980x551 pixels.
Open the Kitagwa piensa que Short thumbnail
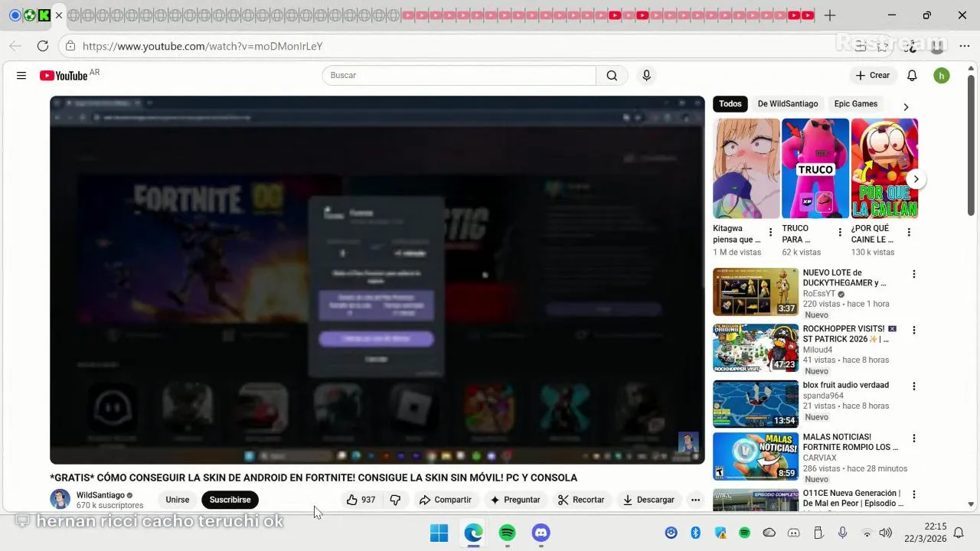(x=746, y=168)
